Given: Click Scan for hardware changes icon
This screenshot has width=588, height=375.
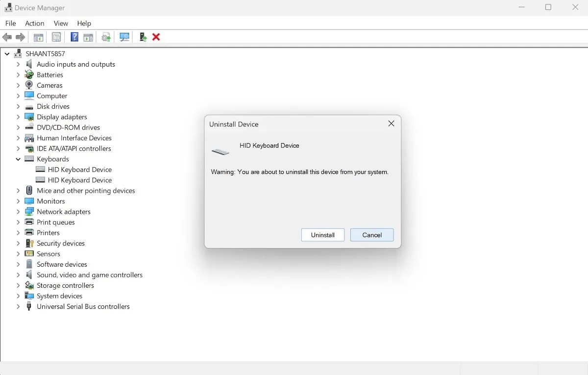Looking at the screenshot, I should [124, 37].
